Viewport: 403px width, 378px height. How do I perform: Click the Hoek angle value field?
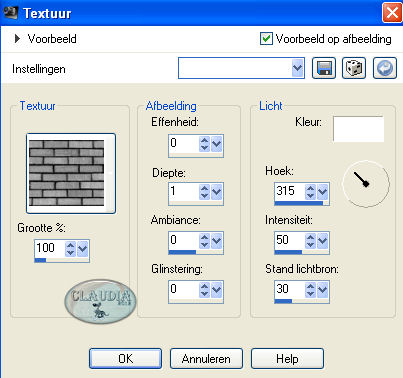(289, 192)
